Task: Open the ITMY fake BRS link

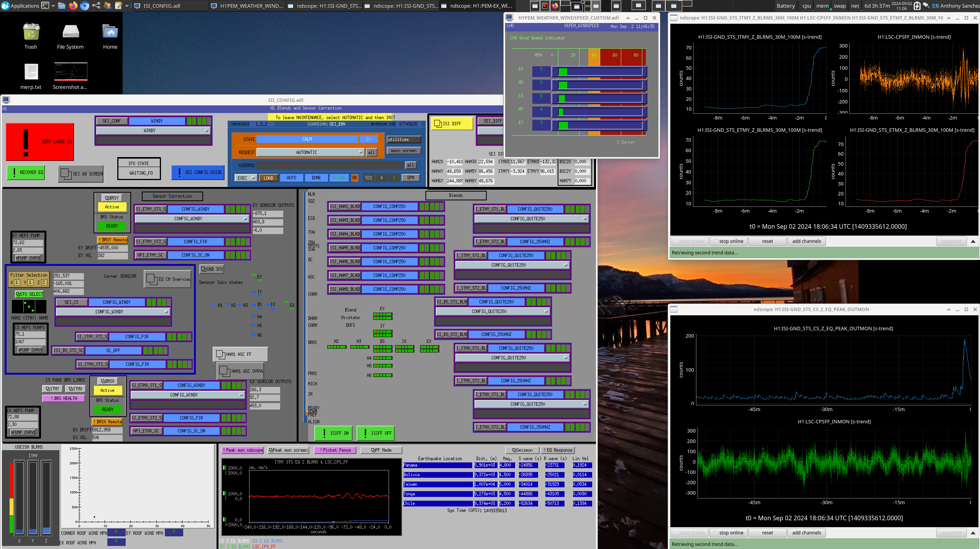Action: (53, 389)
